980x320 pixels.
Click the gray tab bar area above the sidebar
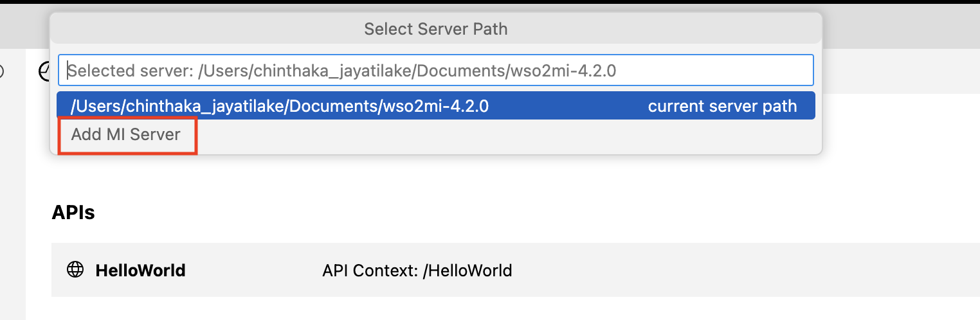coord(24,26)
